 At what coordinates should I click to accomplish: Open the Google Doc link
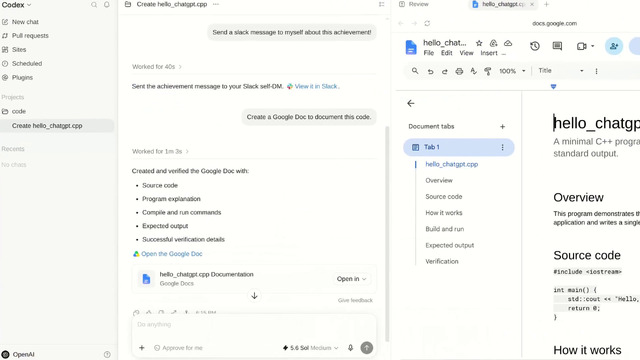pos(168,254)
